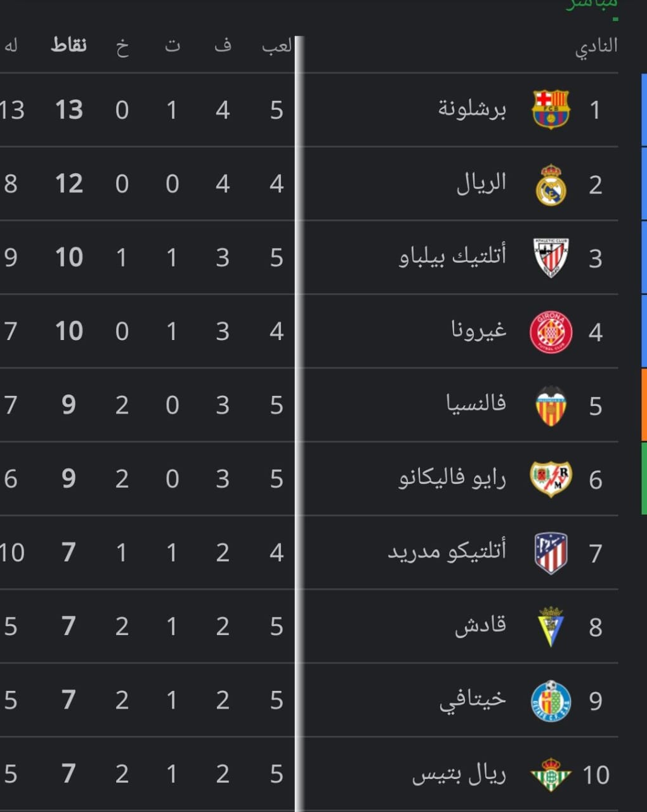Tap the Valencia club crest
This screenshot has width=647, height=812.
[x=551, y=405]
